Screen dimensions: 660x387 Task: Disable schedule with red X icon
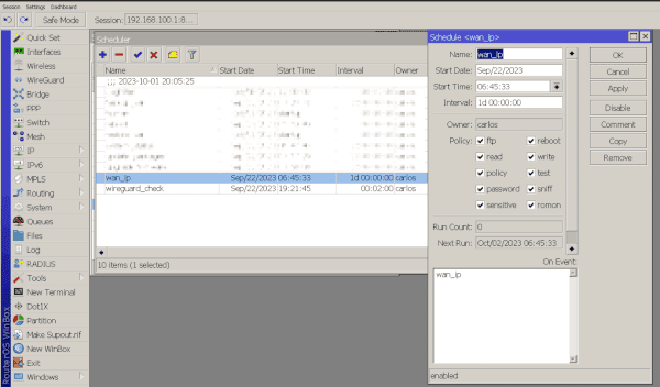tap(154, 55)
